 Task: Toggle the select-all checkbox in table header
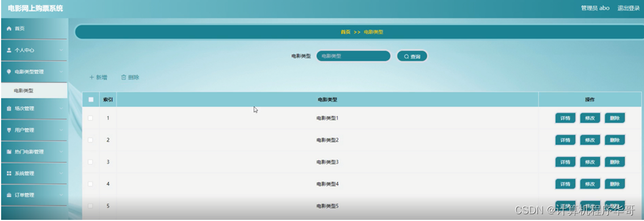click(x=91, y=99)
